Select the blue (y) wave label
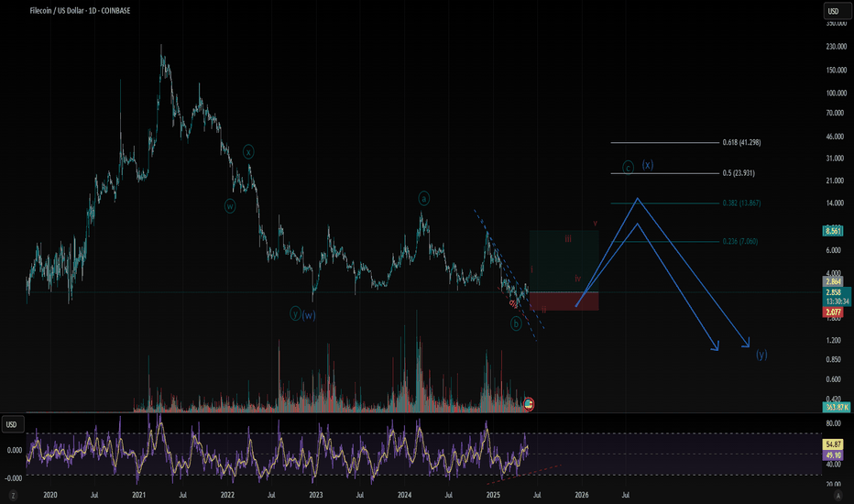 tap(761, 354)
